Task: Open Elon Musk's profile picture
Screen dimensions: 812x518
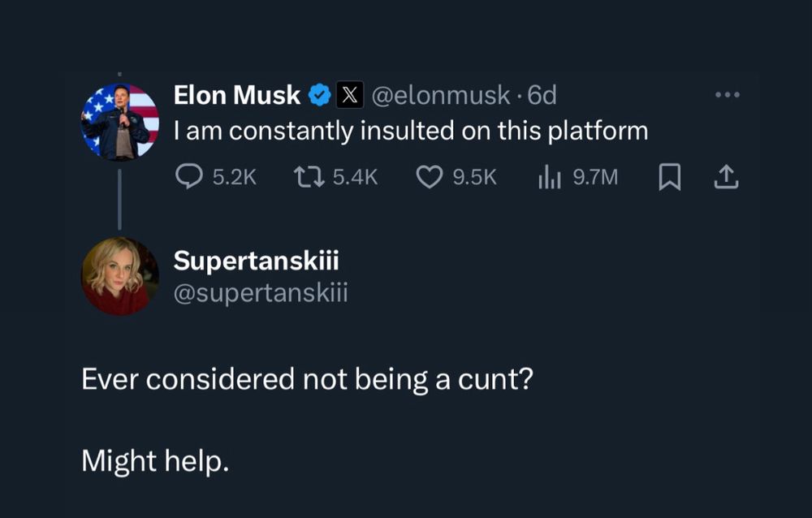Action: point(120,121)
